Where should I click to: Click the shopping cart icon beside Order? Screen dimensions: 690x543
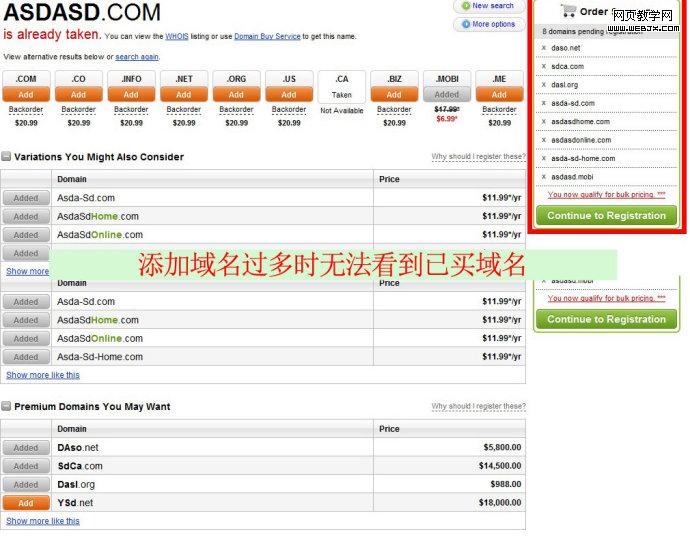tap(568, 12)
